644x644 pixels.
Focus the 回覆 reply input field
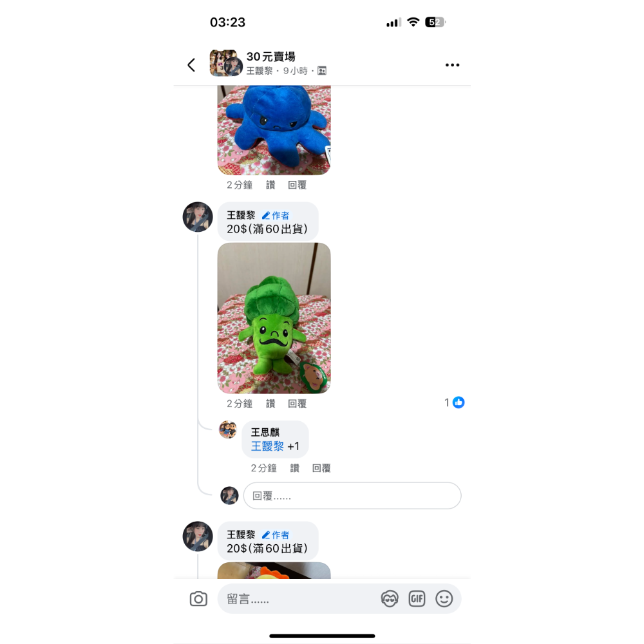(x=352, y=496)
